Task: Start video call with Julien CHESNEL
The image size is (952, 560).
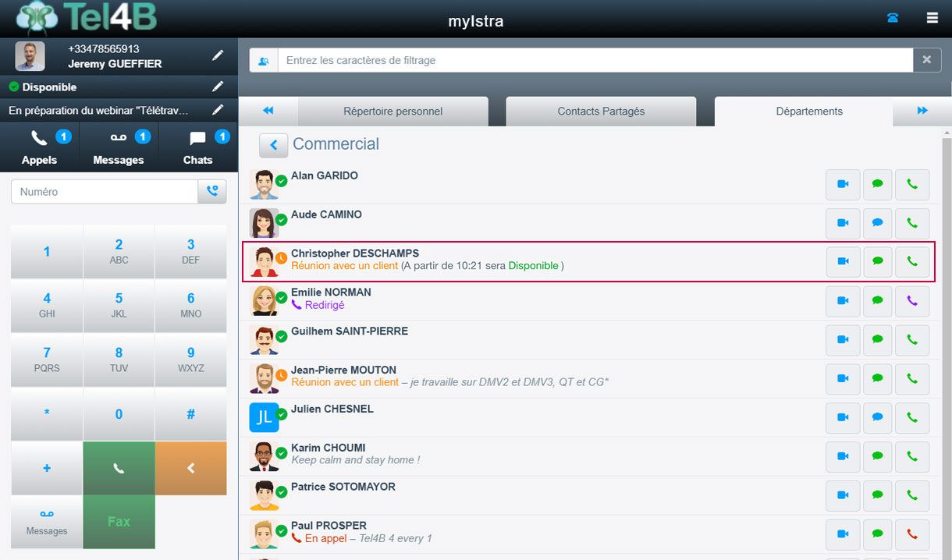Action: tap(843, 418)
